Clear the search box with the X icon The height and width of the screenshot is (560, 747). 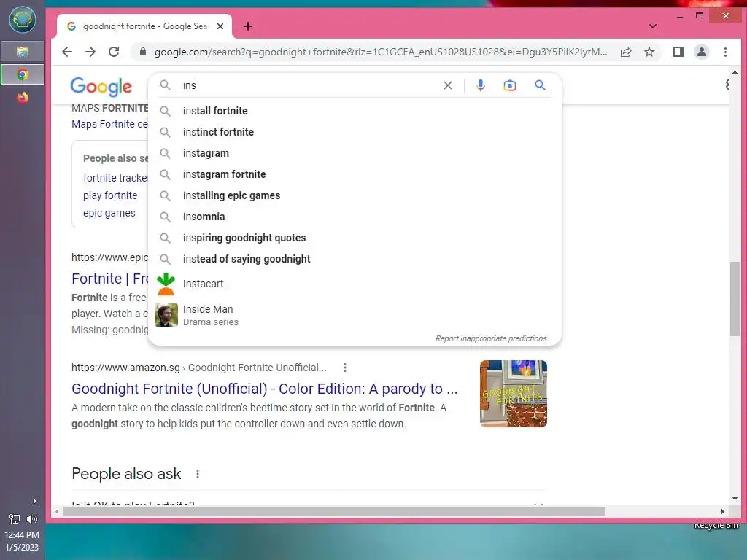pos(448,85)
